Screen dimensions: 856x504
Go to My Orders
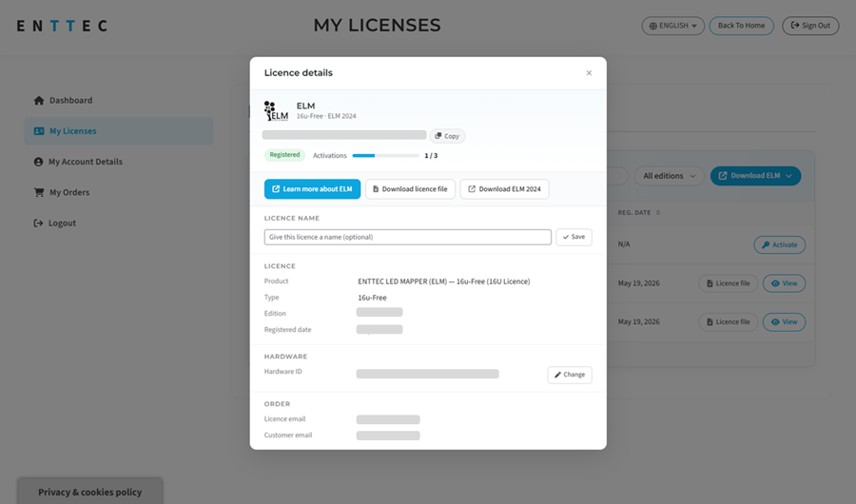point(119,192)
